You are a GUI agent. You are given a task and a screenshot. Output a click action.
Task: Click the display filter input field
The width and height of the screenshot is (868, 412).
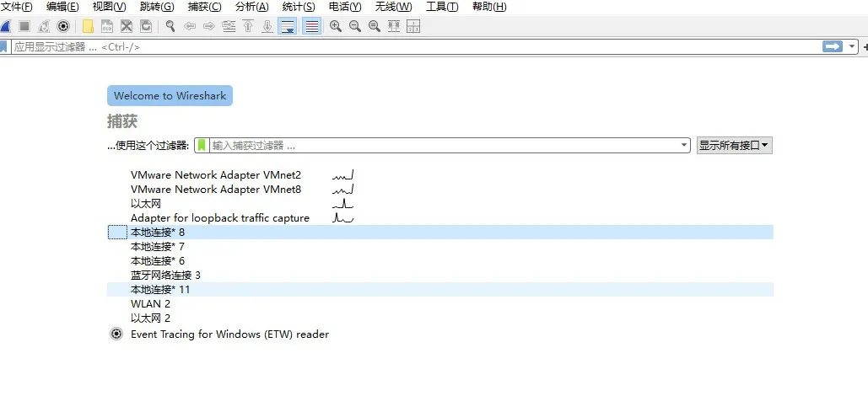point(415,47)
